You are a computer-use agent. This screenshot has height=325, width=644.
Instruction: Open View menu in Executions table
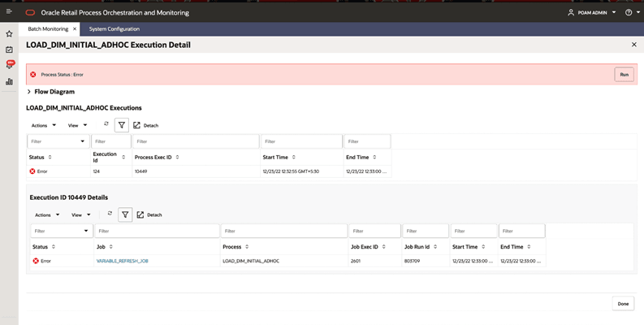[x=77, y=125]
